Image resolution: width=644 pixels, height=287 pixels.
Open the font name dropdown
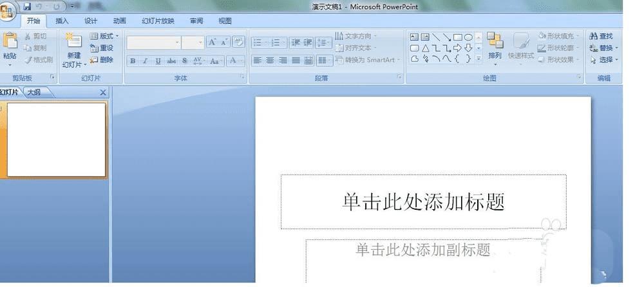(154, 42)
